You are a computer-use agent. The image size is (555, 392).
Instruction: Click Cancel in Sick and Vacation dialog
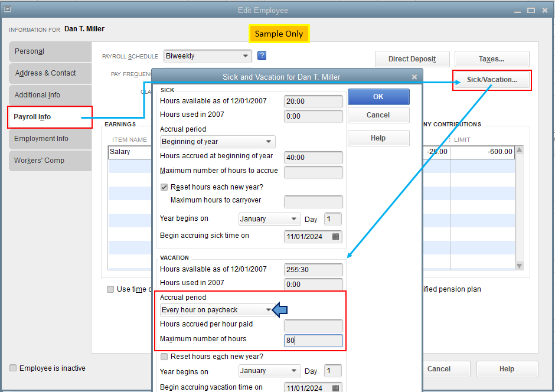pos(378,115)
